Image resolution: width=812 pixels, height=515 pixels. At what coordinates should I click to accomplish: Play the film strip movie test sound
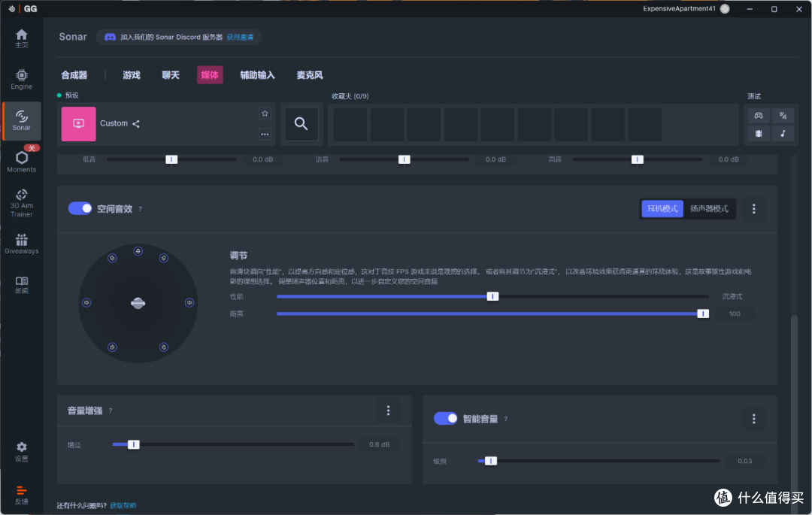(758, 134)
